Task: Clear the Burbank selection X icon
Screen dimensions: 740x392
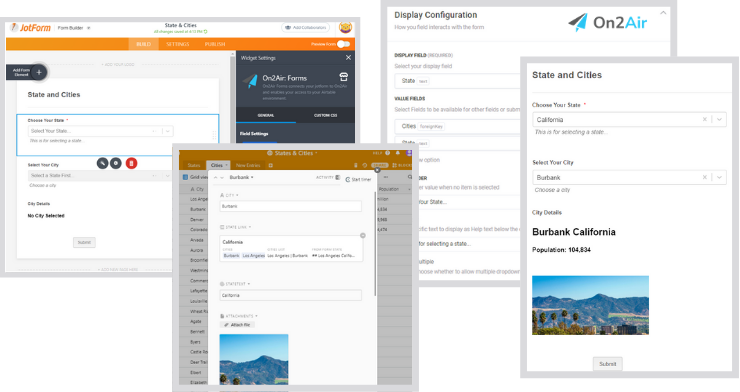Action: (705, 177)
